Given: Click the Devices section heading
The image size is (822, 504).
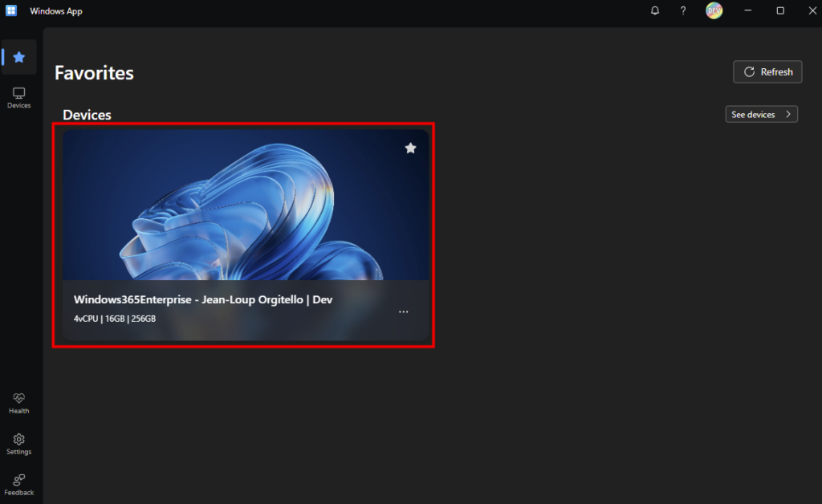Looking at the screenshot, I should click(87, 115).
